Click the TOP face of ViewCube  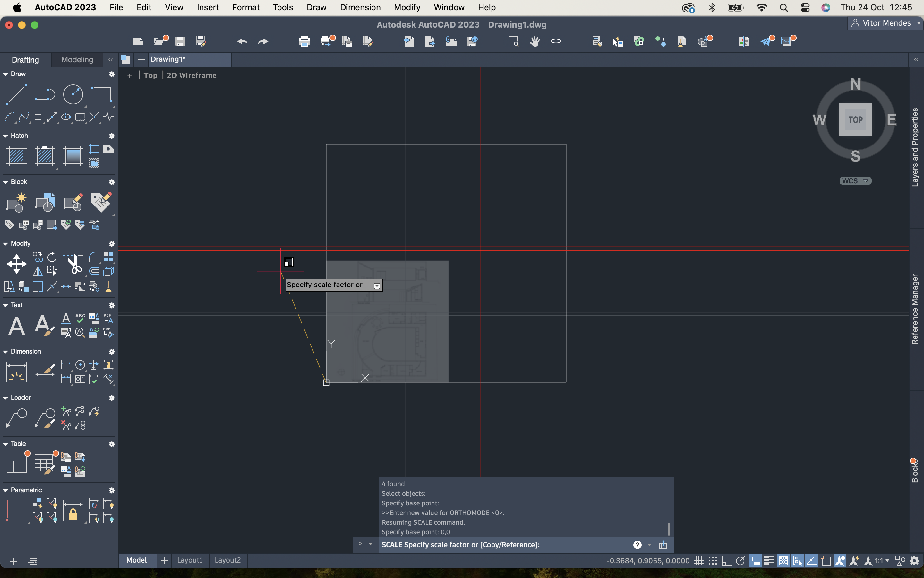click(855, 120)
